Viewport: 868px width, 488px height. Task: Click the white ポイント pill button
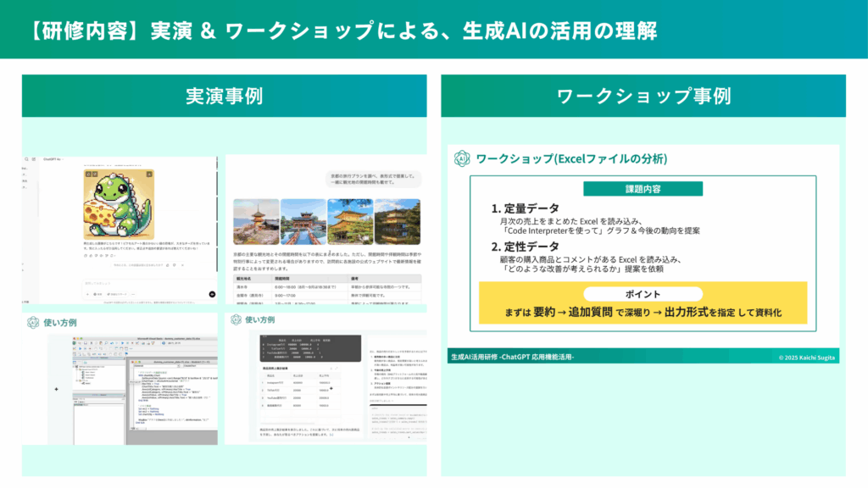(643, 294)
